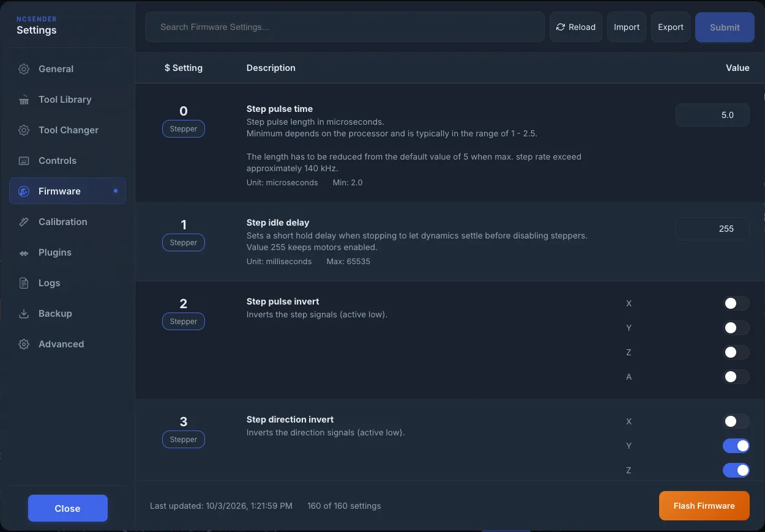Submit the firmware settings changes
Image resolution: width=765 pixels, height=532 pixels.
725,27
